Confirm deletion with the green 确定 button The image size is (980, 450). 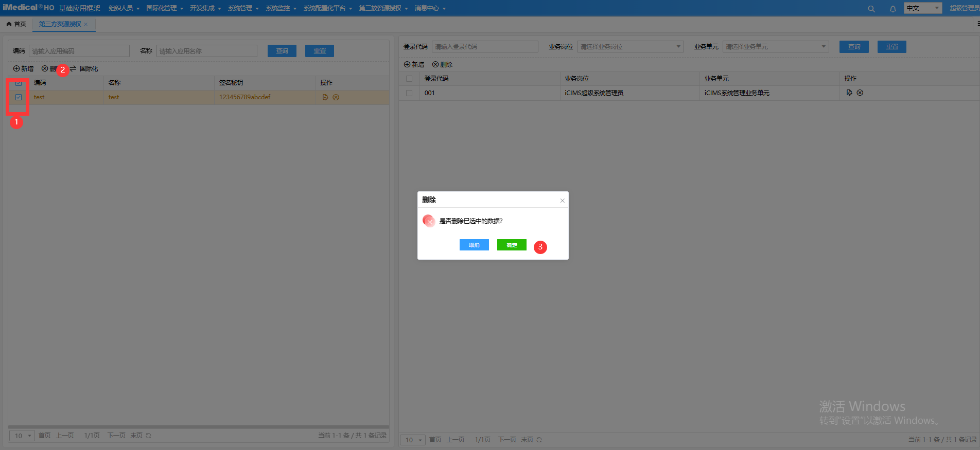coord(512,245)
